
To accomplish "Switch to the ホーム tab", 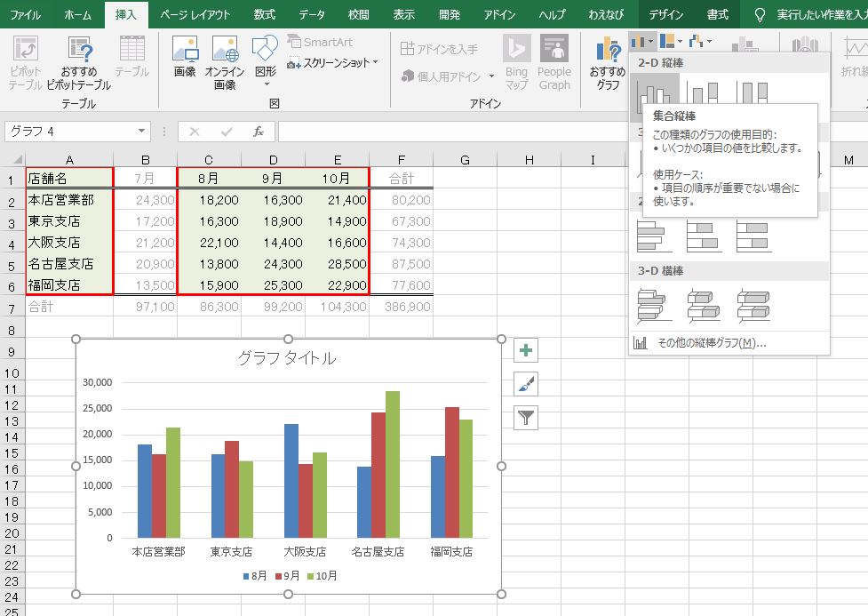I will [77, 14].
